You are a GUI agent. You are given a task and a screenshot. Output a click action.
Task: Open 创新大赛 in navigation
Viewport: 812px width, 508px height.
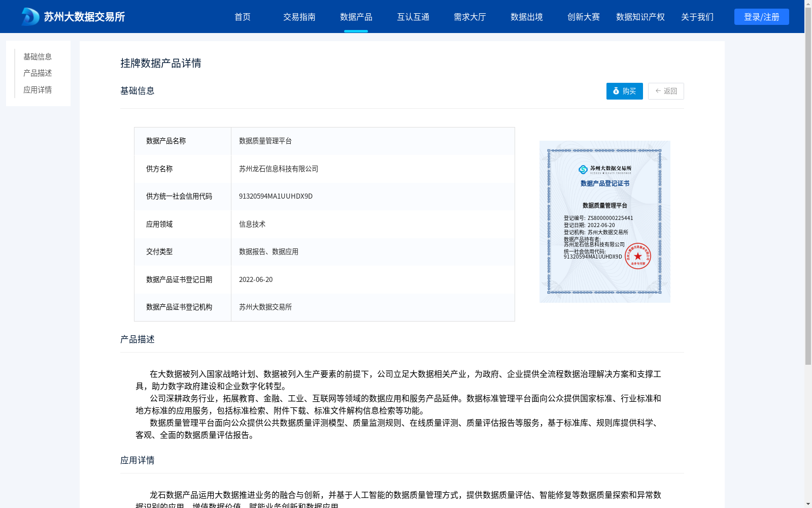click(584, 17)
